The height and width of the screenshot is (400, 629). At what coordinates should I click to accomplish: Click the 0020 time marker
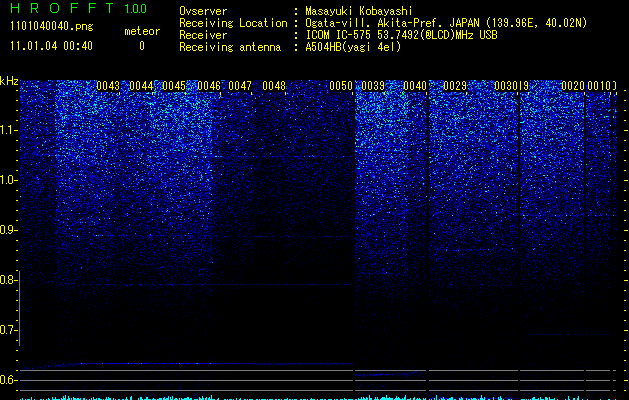tap(573, 86)
